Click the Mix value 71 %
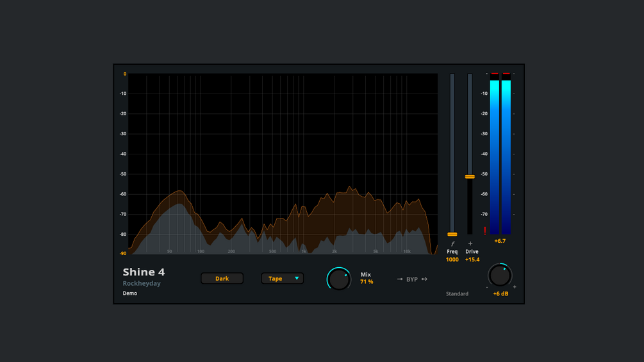Screen dimensions: 644x362 coord(367,281)
